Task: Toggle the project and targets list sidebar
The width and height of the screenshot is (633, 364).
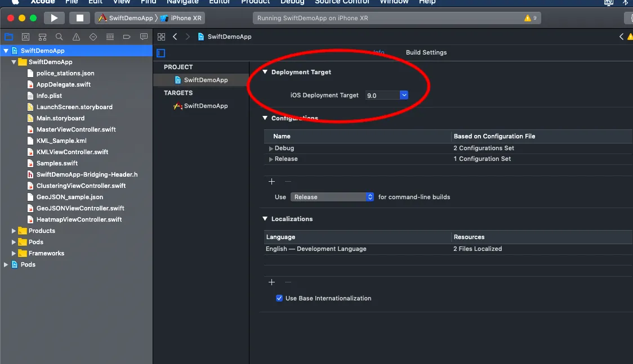Action: [161, 53]
